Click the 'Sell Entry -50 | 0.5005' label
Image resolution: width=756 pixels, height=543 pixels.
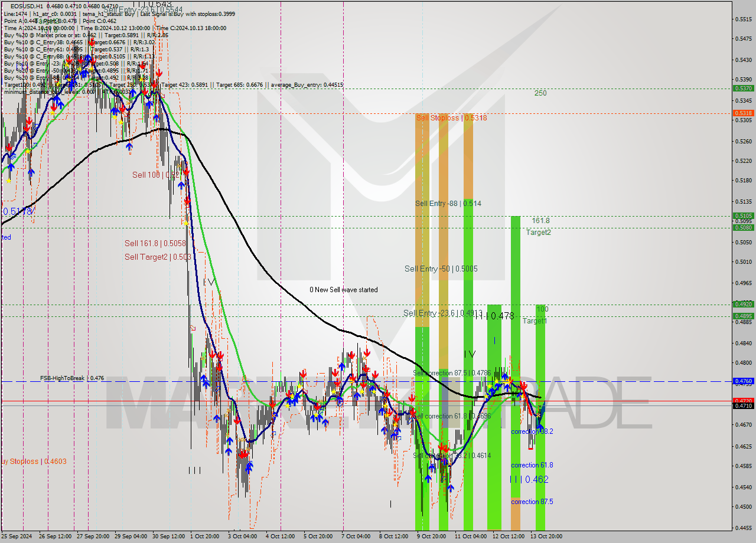pyautogui.click(x=441, y=269)
